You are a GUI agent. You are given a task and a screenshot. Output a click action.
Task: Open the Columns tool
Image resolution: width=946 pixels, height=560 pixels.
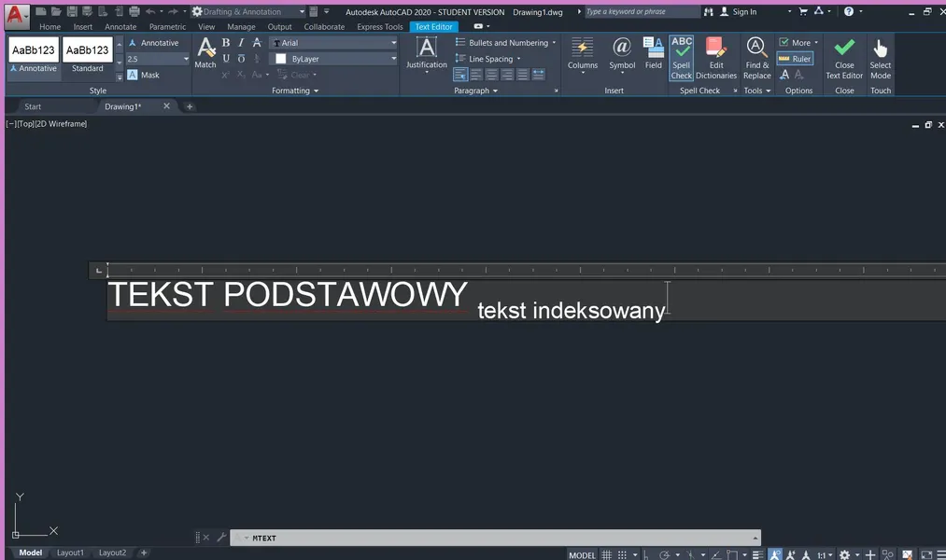click(x=582, y=51)
